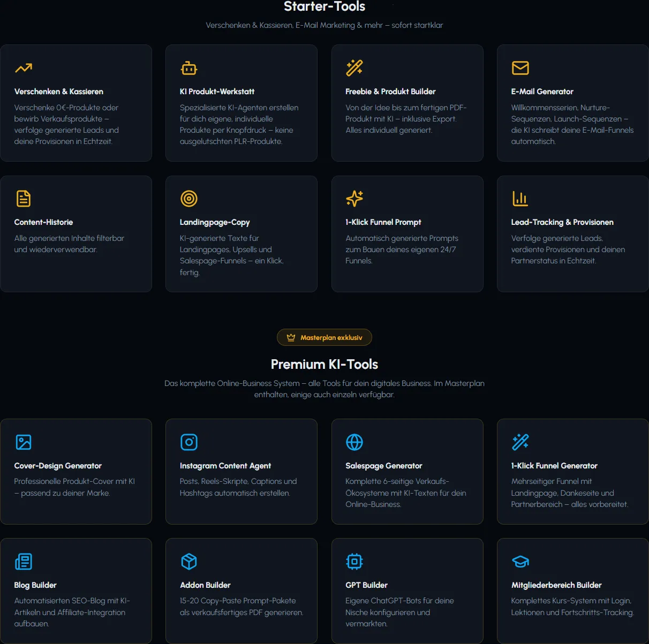Click the document icon of Content-Historie
Image resolution: width=649 pixels, height=644 pixels.
click(24, 199)
